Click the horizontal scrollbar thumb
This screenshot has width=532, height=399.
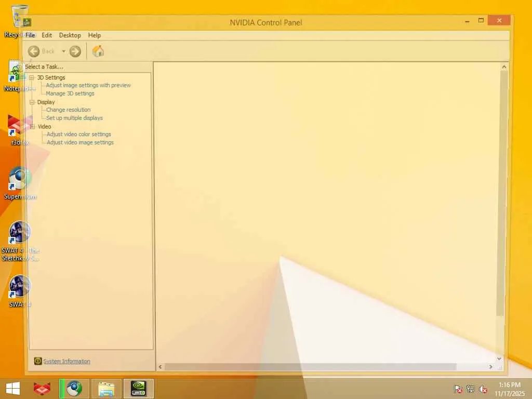311,367
